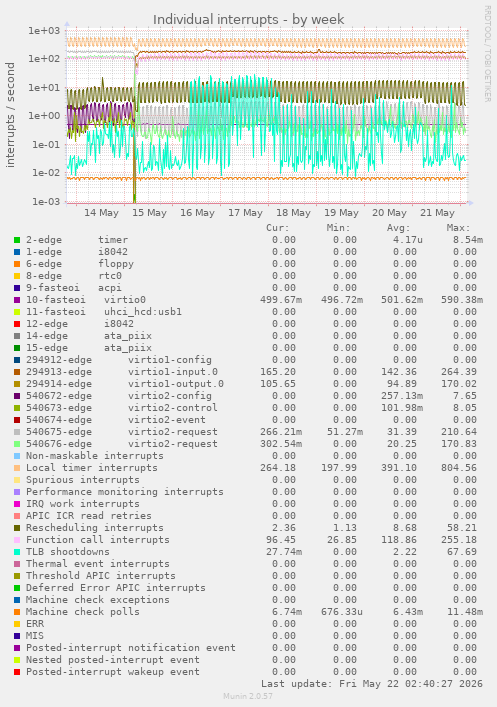Click the Rescheduling interrupts legend swatch
The image size is (497, 707).
[x=17, y=528]
